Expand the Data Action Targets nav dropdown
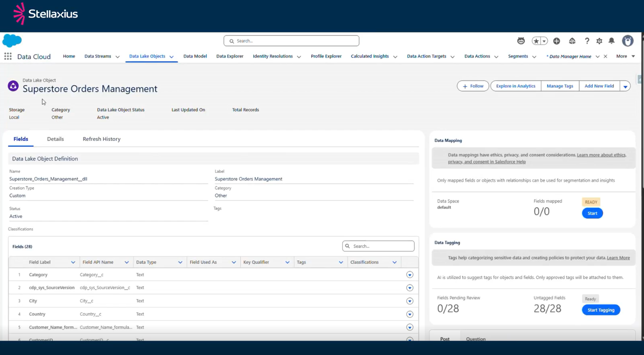 (x=452, y=57)
